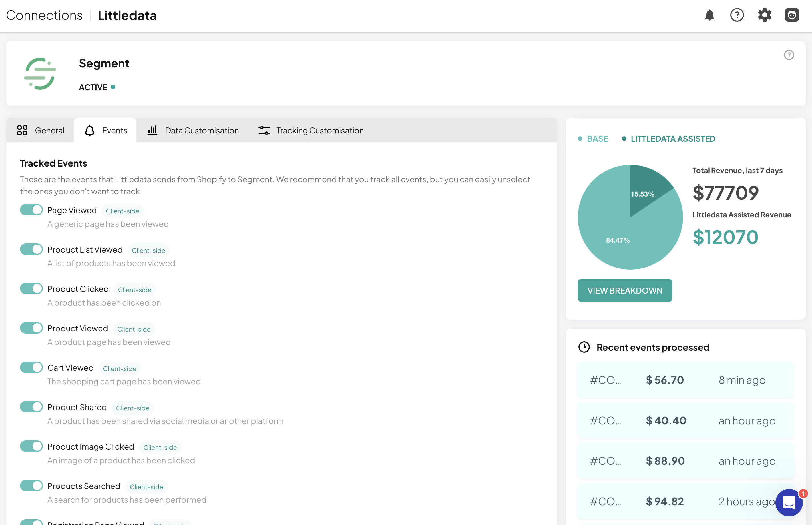Click the Segment card help icon
The height and width of the screenshot is (525, 812).
coord(789,55)
